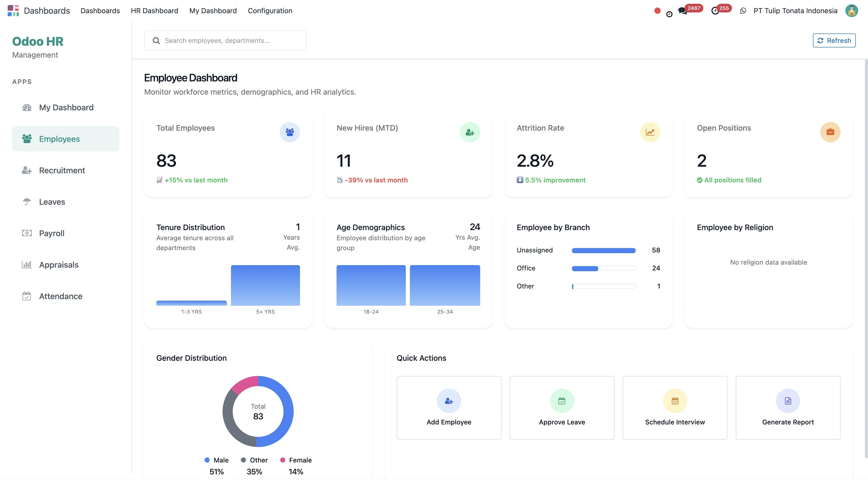Click the My Dashboard gauge icon in sidebar

[x=27, y=108]
